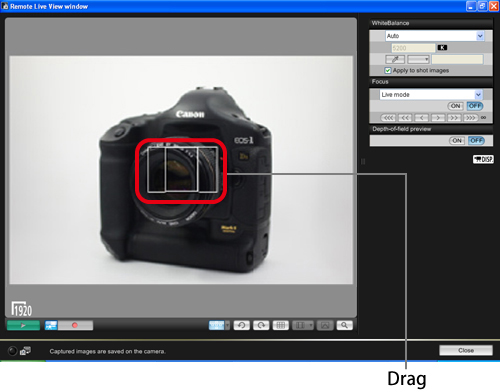Toggle the Apply to shot images checkbox

click(388, 70)
